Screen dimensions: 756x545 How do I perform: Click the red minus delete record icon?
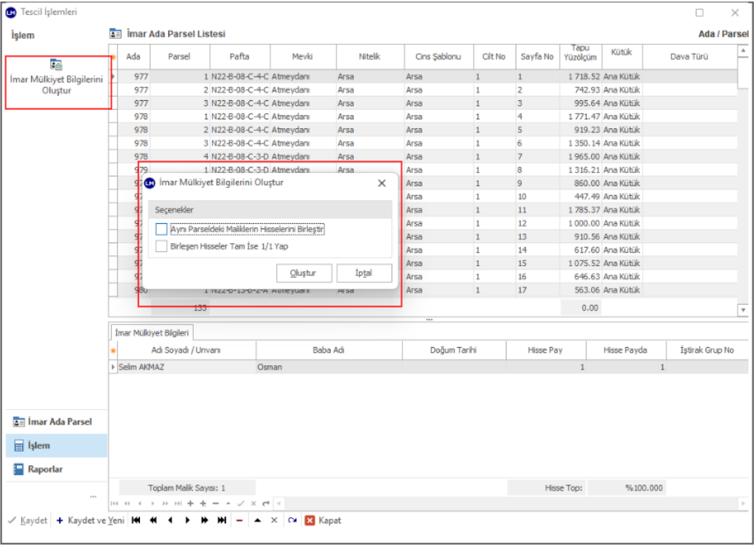coord(239,521)
